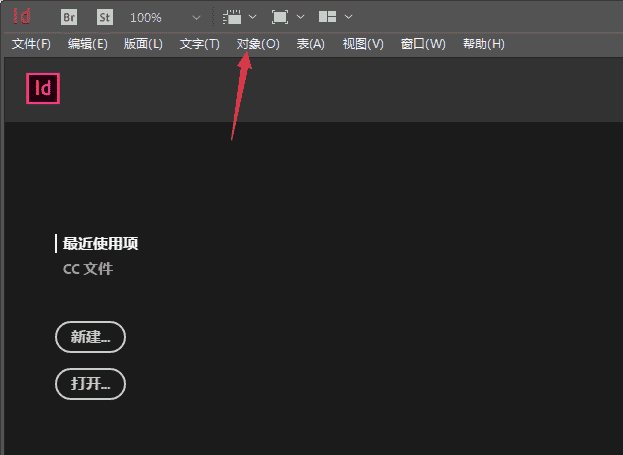Open the 窗口(W) menu
Image resolution: width=623 pixels, height=455 pixels.
423,44
